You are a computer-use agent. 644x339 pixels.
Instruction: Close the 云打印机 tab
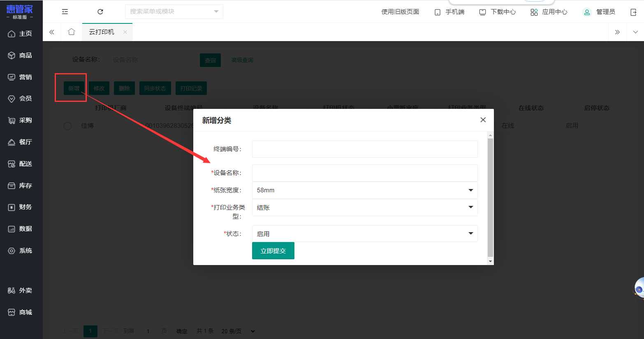tap(125, 32)
